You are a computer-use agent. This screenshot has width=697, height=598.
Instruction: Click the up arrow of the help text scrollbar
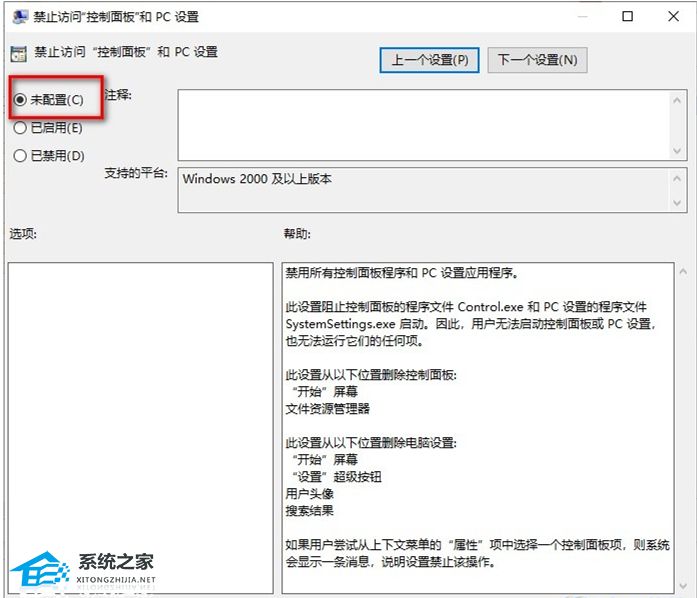click(x=683, y=272)
